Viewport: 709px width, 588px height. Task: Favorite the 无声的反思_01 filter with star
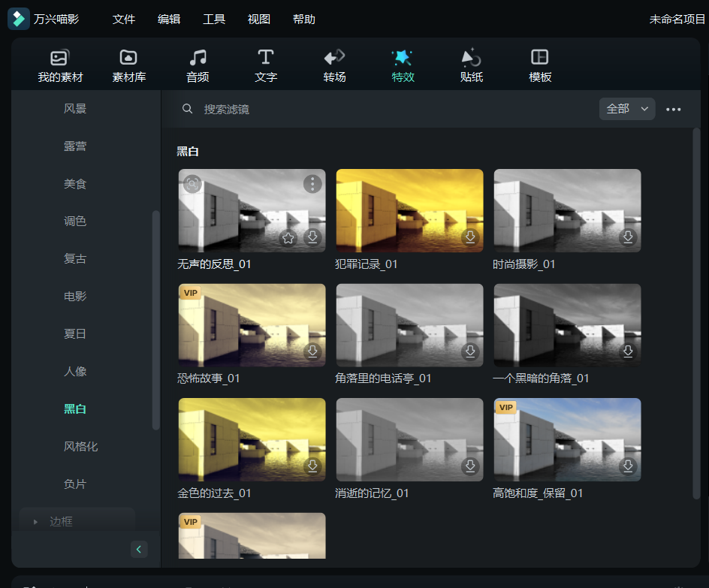[x=288, y=238]
